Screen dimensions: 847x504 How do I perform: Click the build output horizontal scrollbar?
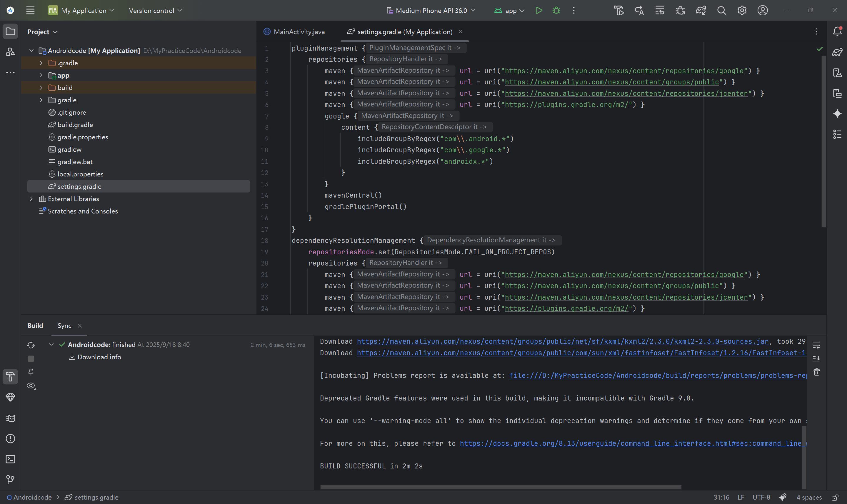tap(501, 487)
